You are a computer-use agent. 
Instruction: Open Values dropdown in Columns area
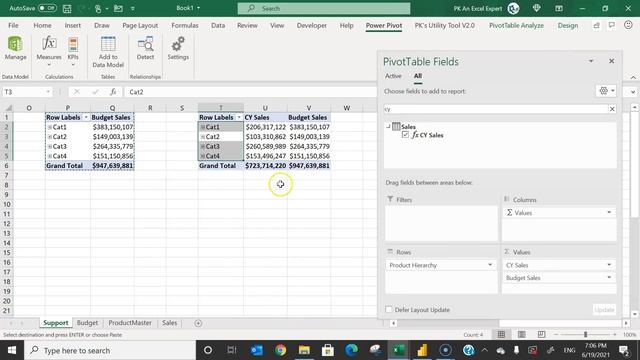(609, 212)
